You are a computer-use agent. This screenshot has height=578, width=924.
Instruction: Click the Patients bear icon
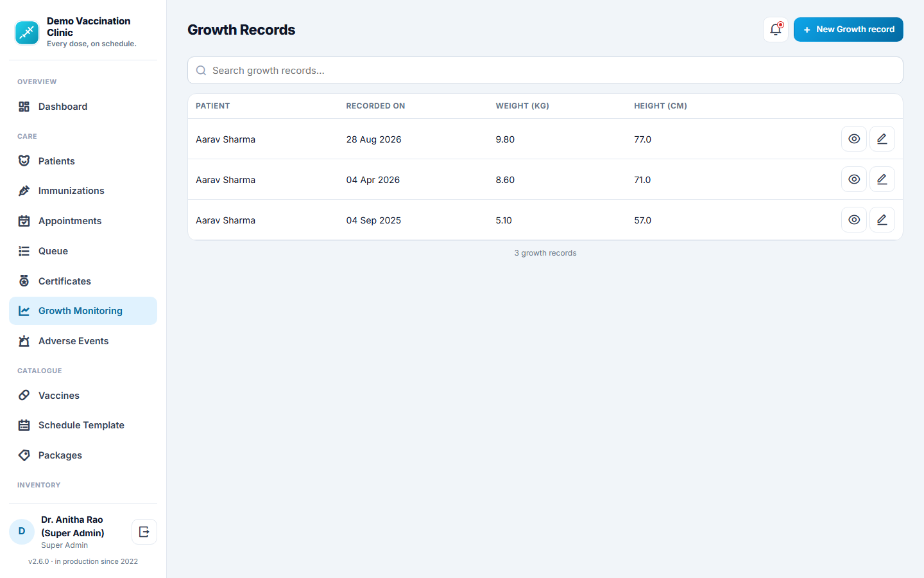coord(24,161)
